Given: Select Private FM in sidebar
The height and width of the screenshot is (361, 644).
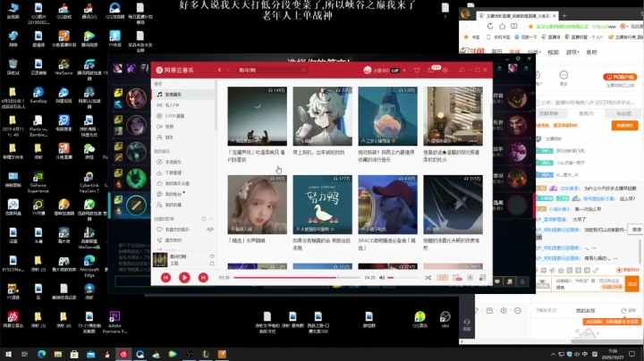Looking at the screenshot, I should click(183, 105).
